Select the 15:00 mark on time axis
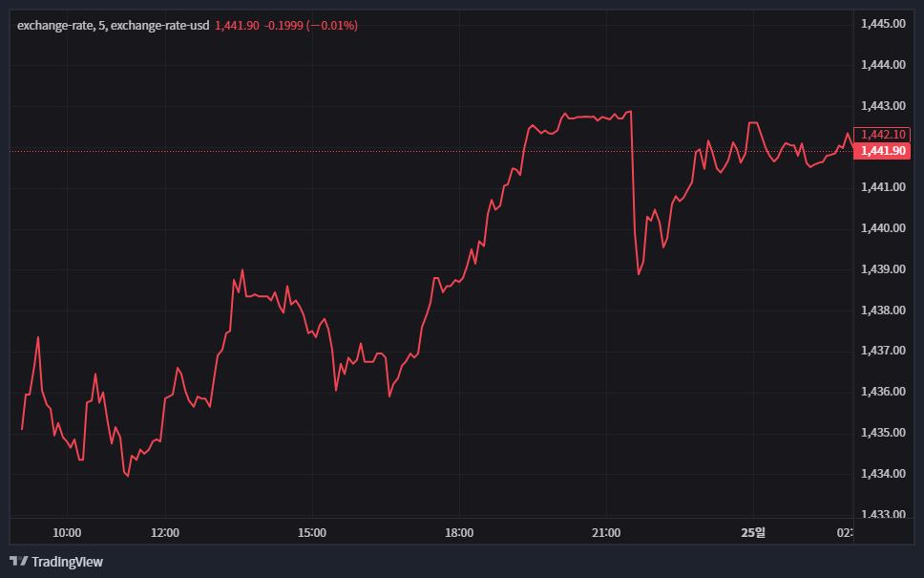 point(312,532)
